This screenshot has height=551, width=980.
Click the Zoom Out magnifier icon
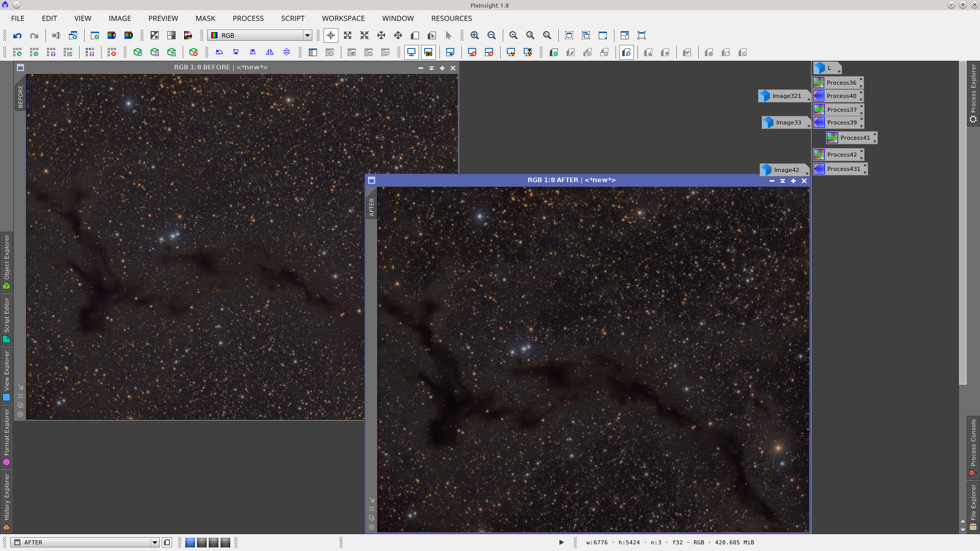click(492, 36)
